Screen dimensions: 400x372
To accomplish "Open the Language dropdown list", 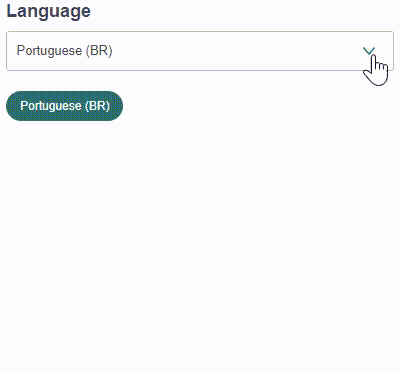I will [x=200, y=51].
